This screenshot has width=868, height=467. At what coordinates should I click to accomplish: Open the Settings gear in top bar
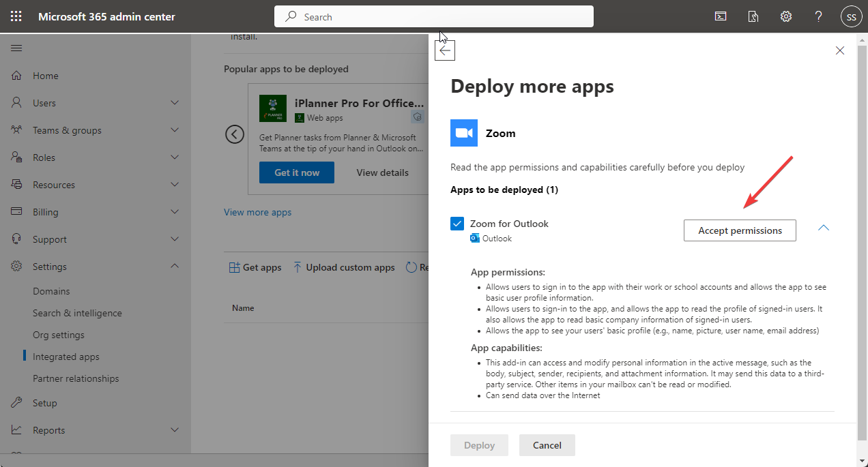click(786, 16)
